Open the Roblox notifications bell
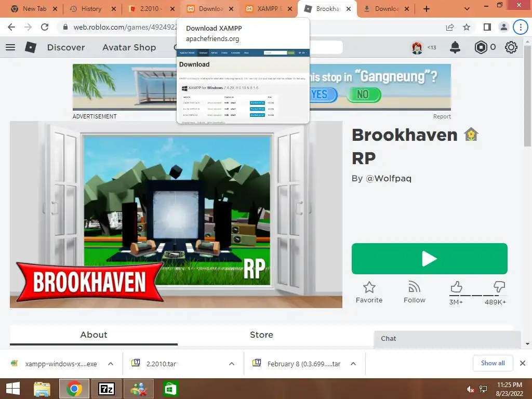 click(455, 47)
